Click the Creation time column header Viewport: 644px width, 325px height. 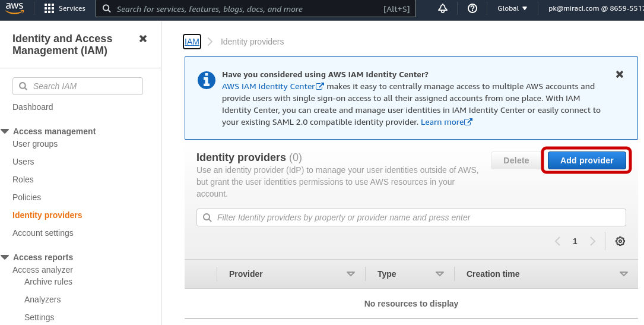tap(493, 274)
